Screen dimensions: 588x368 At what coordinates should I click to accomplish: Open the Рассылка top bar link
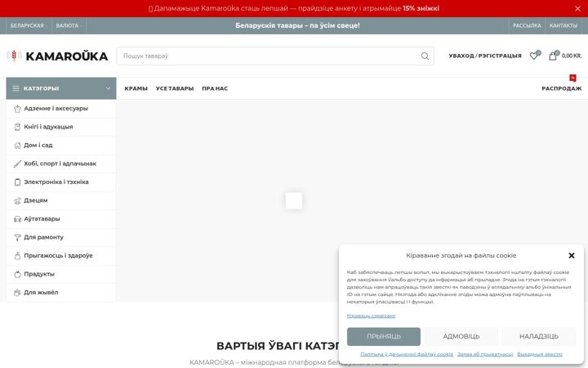click(x=527, y=25)
